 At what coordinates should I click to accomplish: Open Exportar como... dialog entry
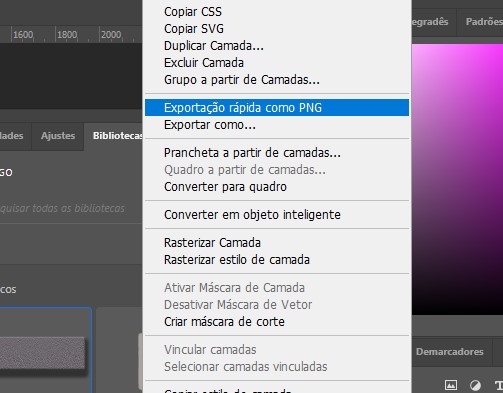point(277,125)
